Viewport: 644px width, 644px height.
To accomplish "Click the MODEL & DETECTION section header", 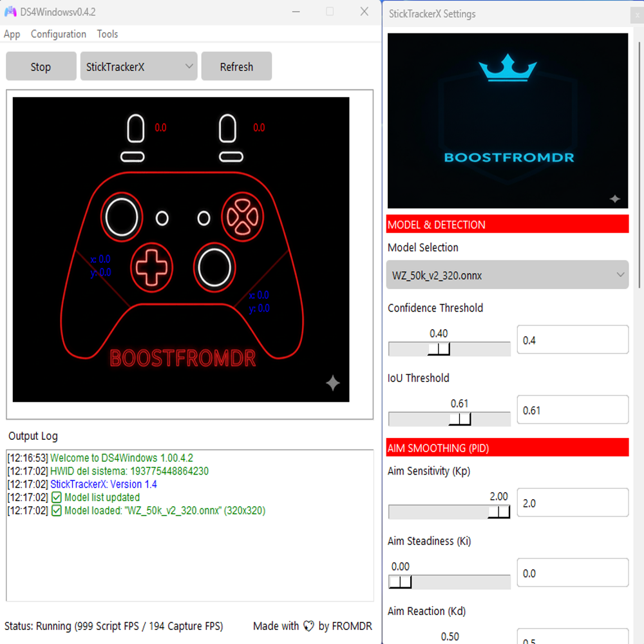I will pos(507,224).
